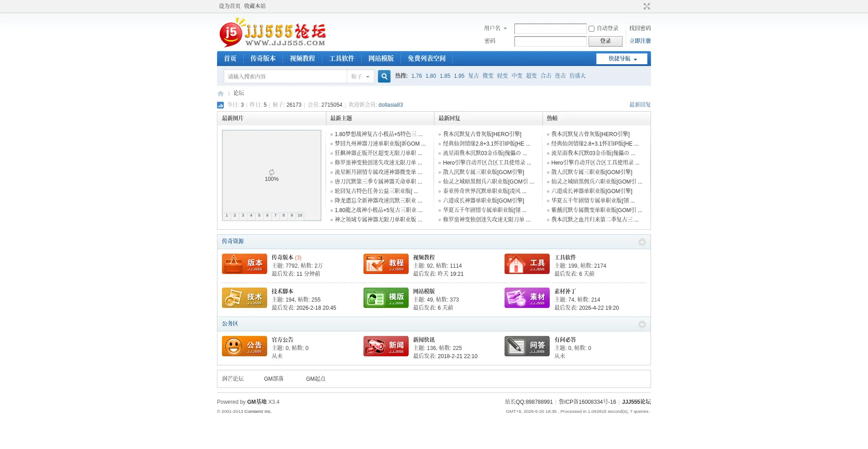The image size is (868, 449).
Task: Click the 立即注册 link
Action: tap(640, 41)
